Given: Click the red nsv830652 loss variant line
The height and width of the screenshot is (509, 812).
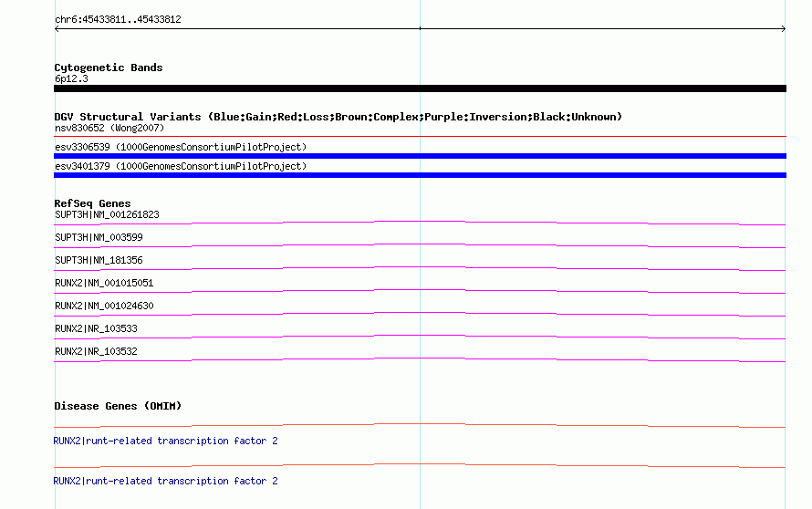Looking at the screenshot, I should 420,137.
